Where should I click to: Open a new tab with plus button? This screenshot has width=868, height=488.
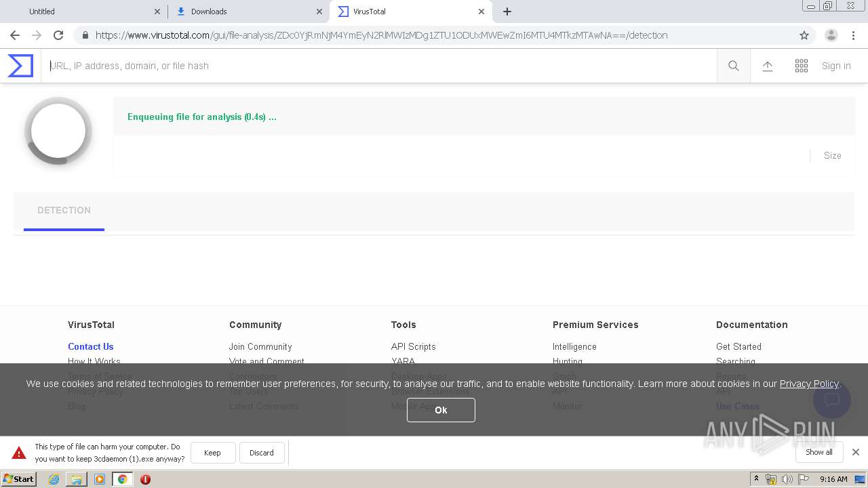point(507,12)
